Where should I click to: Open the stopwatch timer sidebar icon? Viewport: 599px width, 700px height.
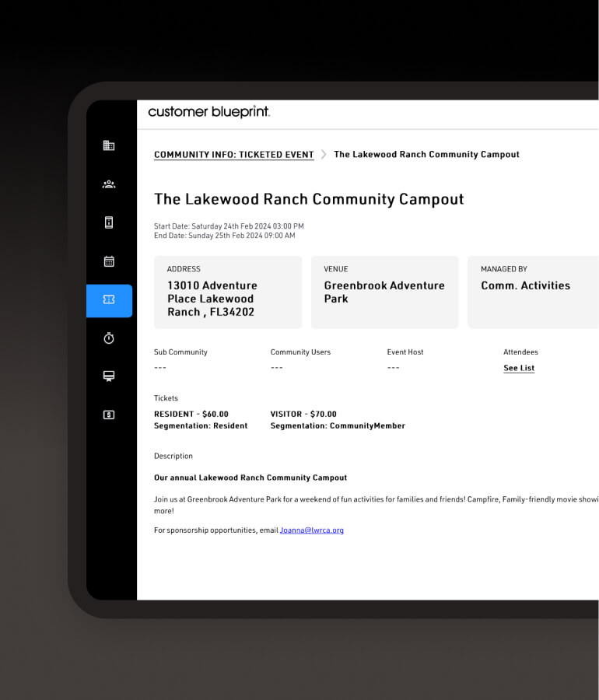tap(109, 338)
